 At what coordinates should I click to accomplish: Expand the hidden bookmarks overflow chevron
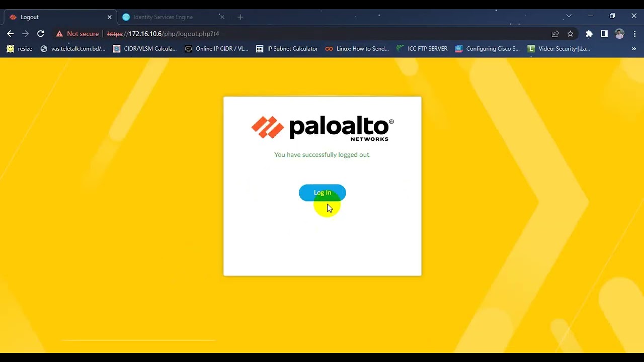click(x=634, y=49)
